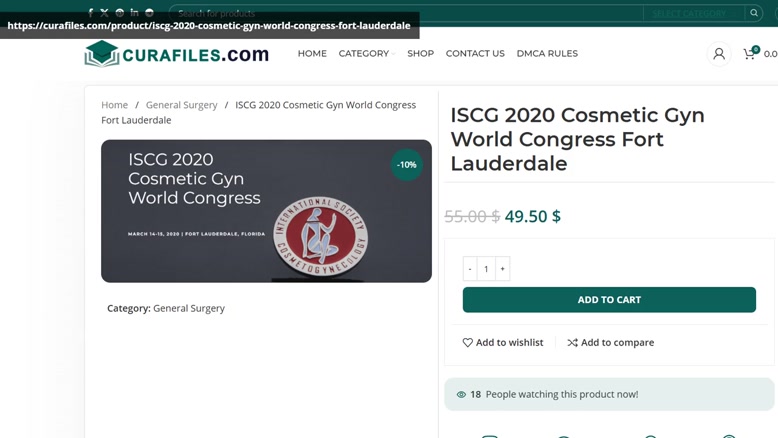Click the search magnifier icon
The height and width of the screenshot is (438, 778).
pos(754,13)
